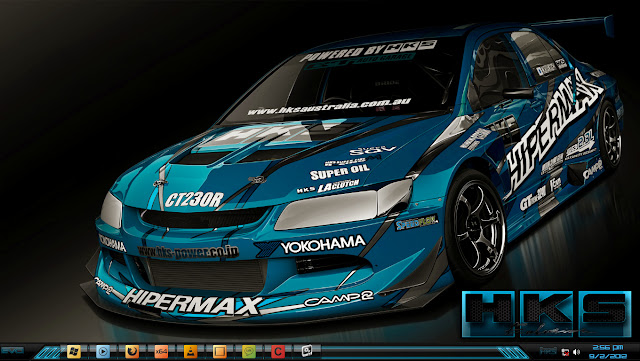Click the HKS logo gadget on desktop
The height and width of the screenshot is (361, 640).
click(x=547, y=314)
